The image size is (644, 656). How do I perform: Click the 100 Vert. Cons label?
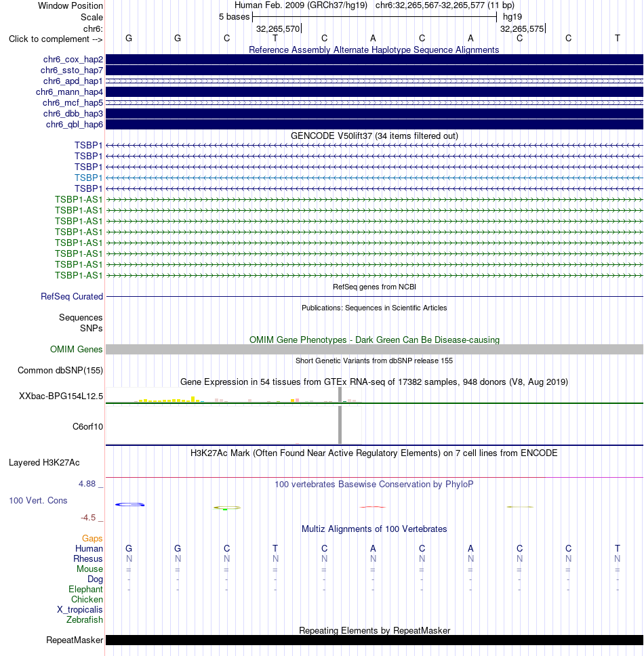click(38, 500)
